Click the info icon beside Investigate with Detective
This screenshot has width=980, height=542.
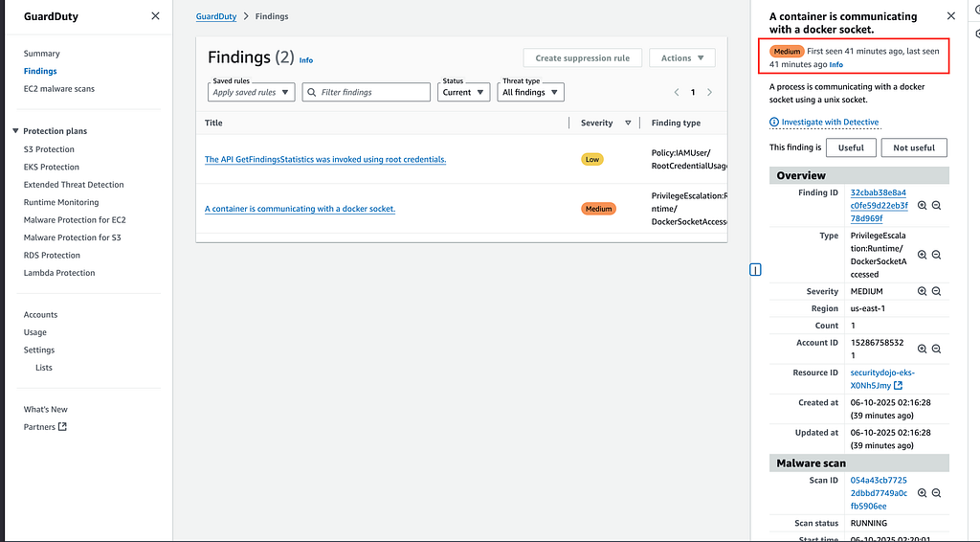[773, 123]
